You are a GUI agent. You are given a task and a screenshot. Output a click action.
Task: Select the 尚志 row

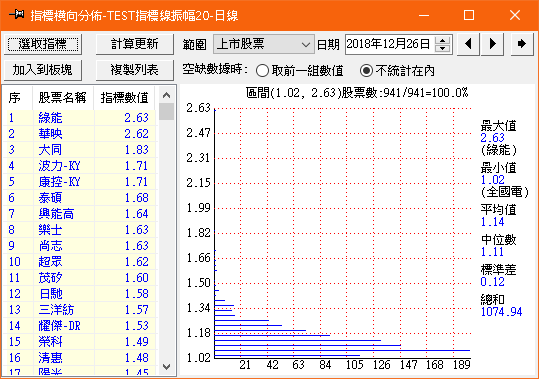tap(79, 246)
